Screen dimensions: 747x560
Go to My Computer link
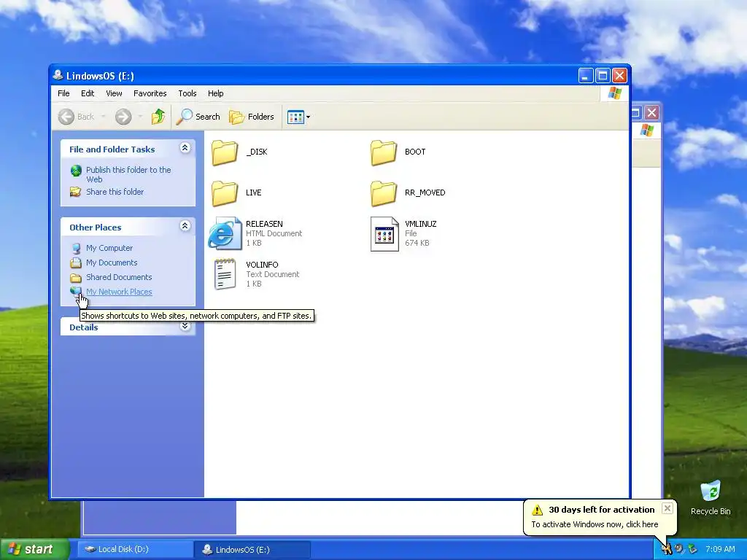[x=109, y=248]
